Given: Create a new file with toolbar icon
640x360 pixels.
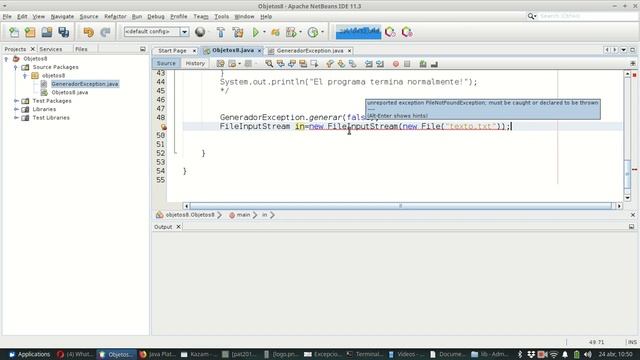Looking at the screenshot, I should click(14, 32).
